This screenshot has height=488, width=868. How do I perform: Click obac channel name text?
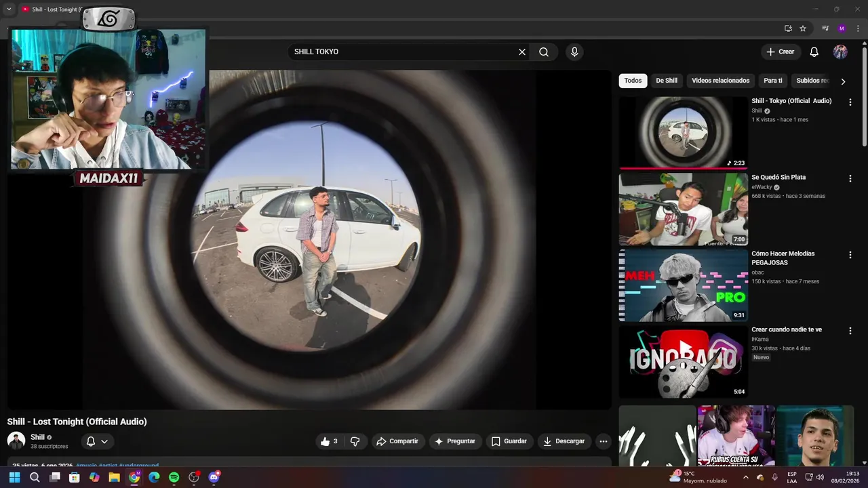(x=757, y=272)
